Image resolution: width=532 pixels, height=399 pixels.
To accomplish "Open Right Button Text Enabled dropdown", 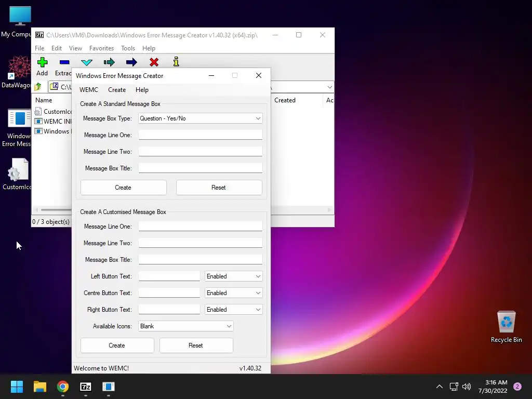I will (x=233, y=310).
